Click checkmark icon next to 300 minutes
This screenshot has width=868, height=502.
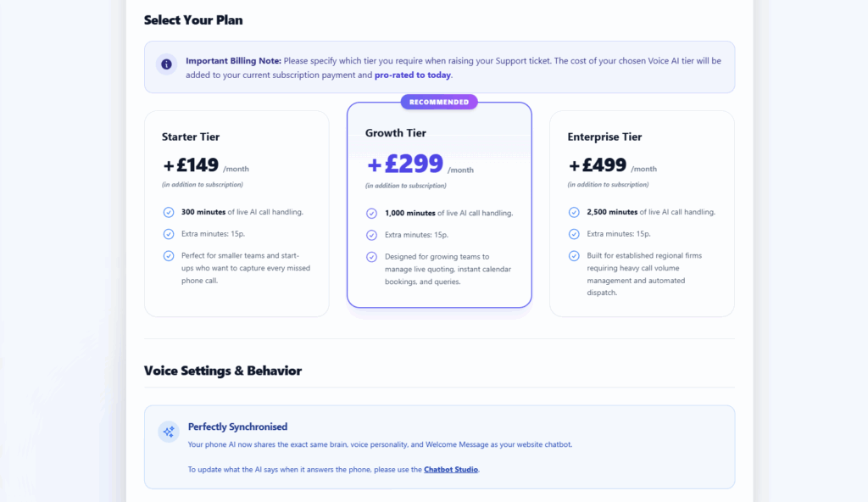[168, 212]
